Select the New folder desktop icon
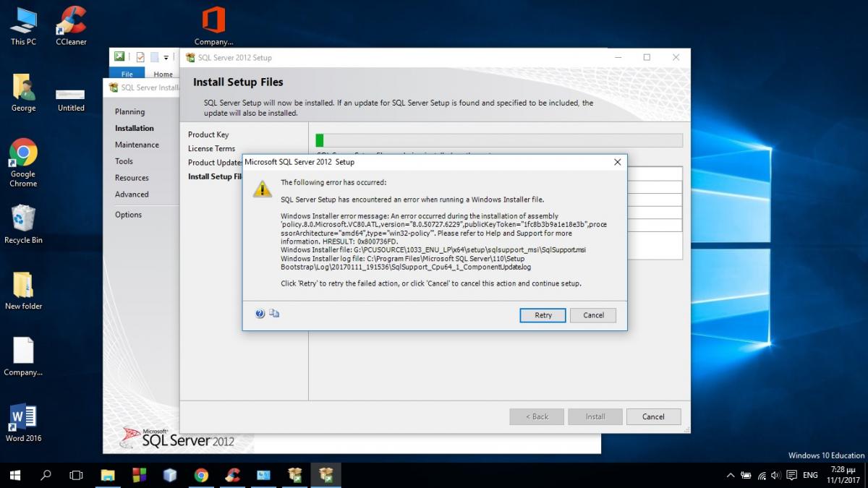The height and width of the screenshot is (488, 868). (23, 291)
